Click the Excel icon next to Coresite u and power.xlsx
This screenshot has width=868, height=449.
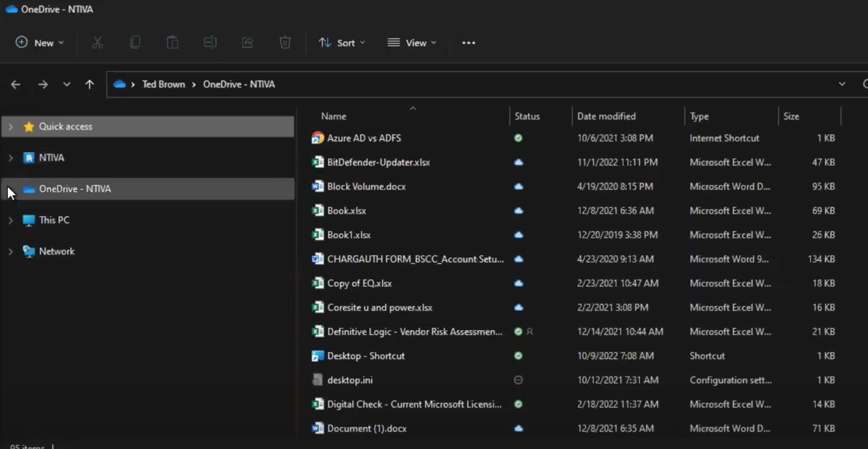click(317, 307)
